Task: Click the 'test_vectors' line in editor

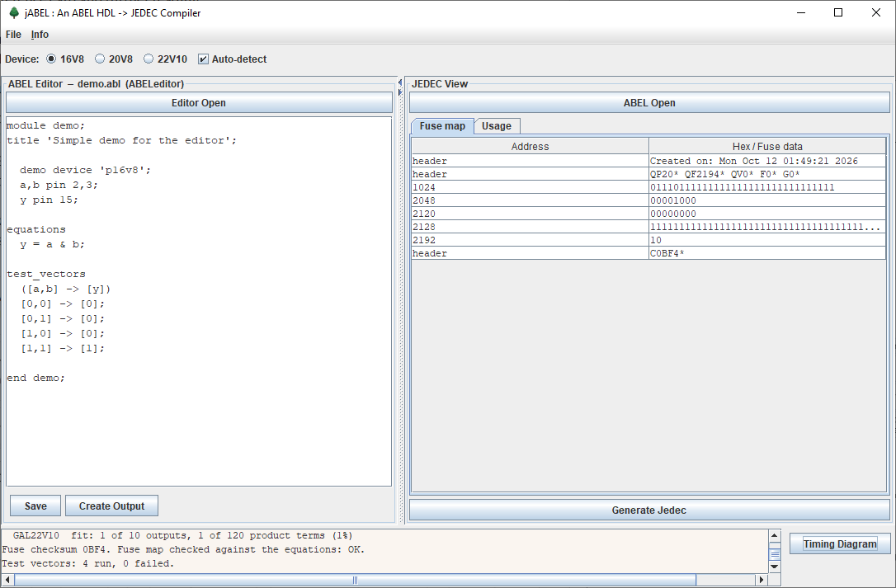Action: 45,274
